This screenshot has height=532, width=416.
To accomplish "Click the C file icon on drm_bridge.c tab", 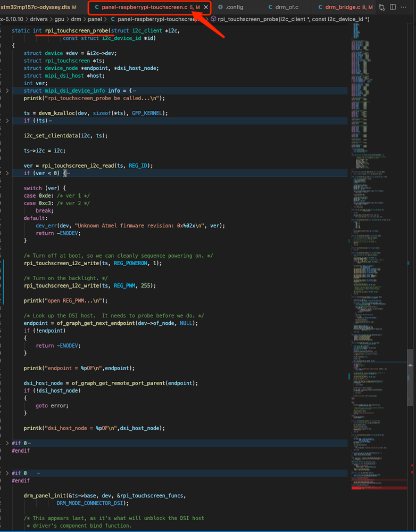I will coord(320,7).
